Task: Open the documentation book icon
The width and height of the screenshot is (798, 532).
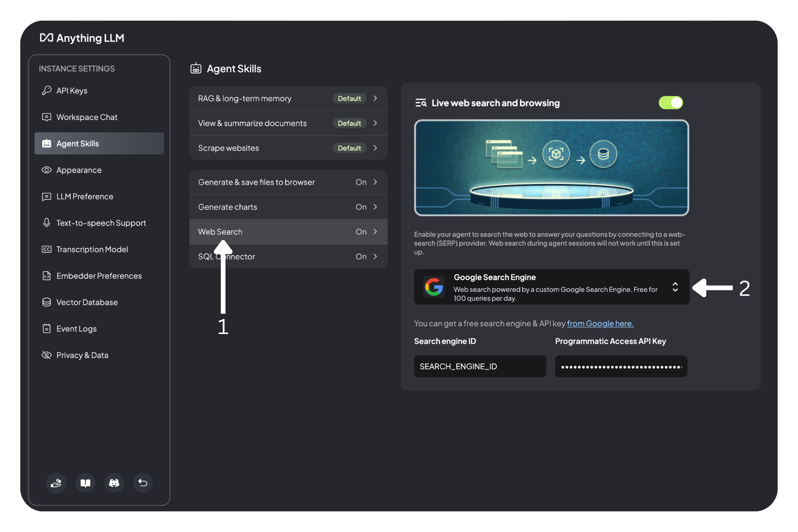Action: click(85, 483)
